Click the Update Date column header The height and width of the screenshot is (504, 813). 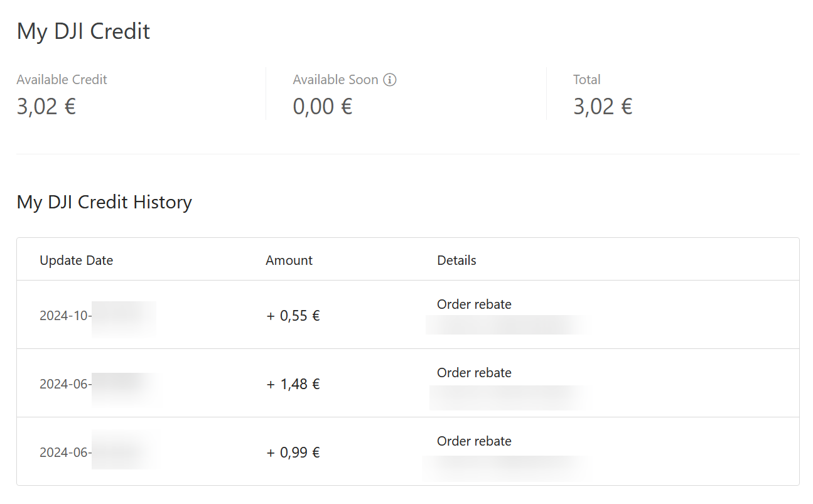76,260
